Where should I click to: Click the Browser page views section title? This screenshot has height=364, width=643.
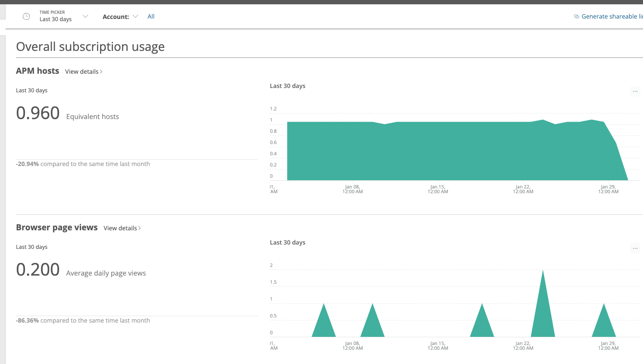pyautogui.click(x=56, y=227)
